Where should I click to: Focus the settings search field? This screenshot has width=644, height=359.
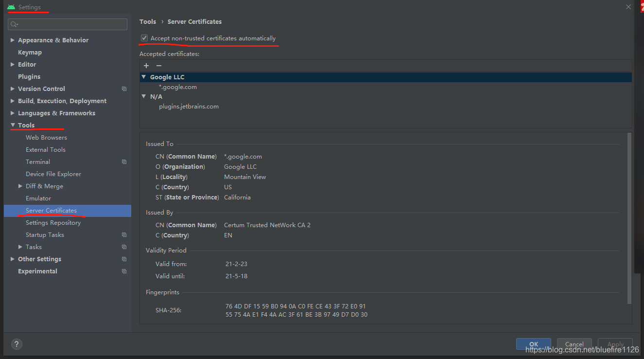68,24
